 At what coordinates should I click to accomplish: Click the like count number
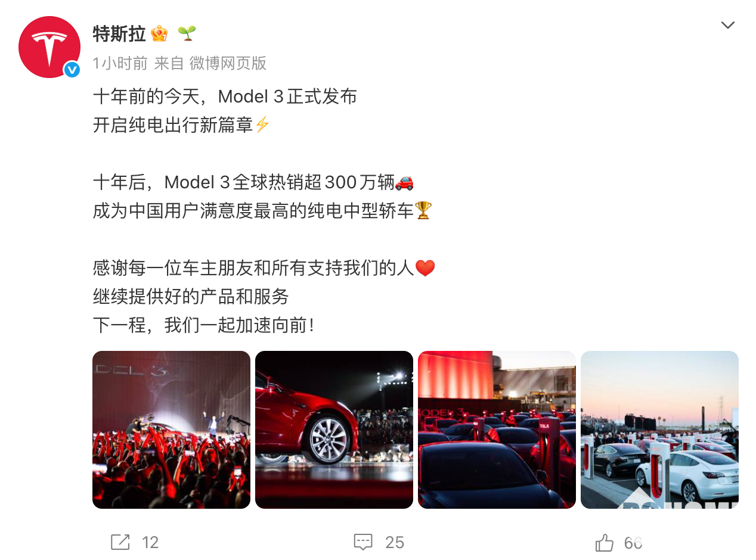point(633,543)
